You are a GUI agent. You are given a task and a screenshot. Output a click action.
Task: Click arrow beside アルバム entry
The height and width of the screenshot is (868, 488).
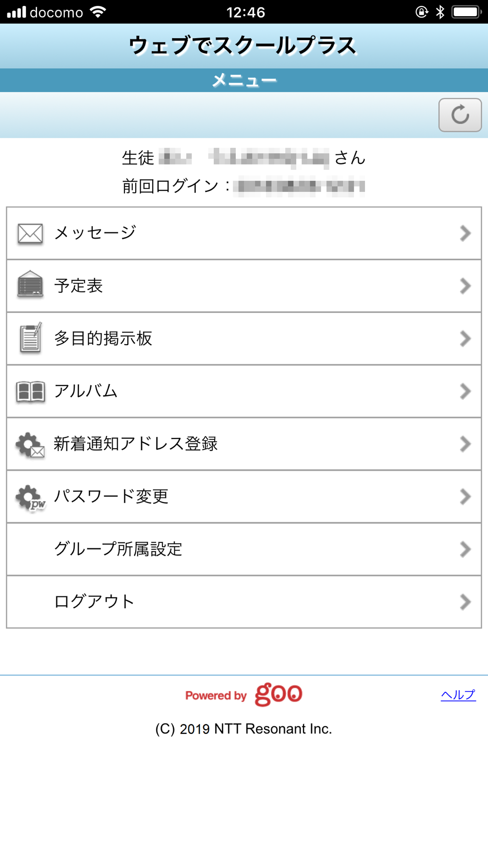click(465, 392)
